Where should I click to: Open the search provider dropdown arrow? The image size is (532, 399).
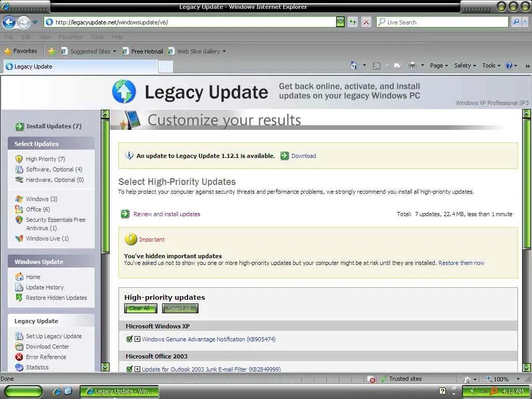click(x=525, y=22)
